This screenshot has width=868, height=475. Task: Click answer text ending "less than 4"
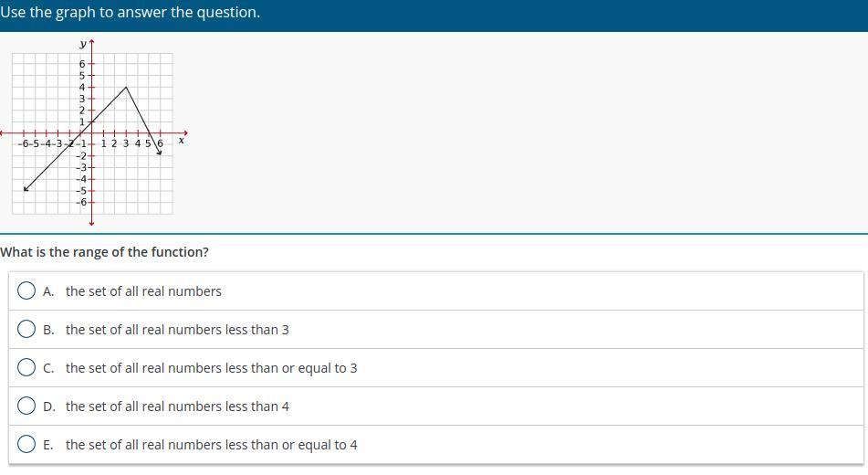pos(177,406)
